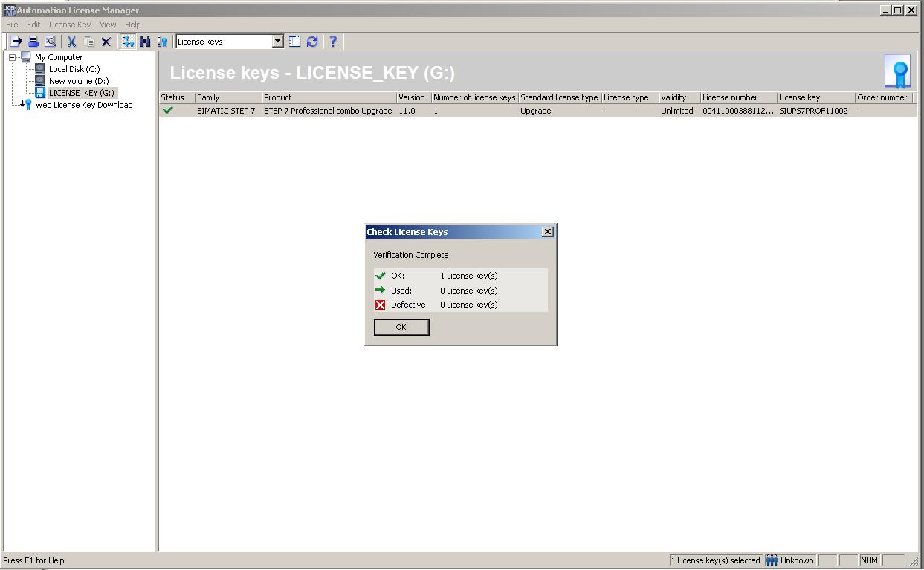Click the Validity column header
Viewport: 924px width, 570px height.
(x=678, y=97)
